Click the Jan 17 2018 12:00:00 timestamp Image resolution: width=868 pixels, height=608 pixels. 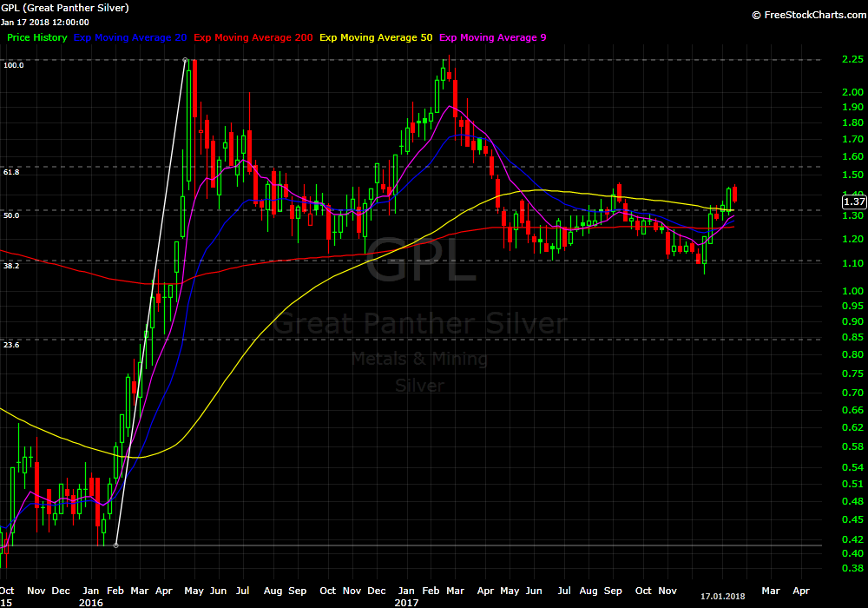45,23
